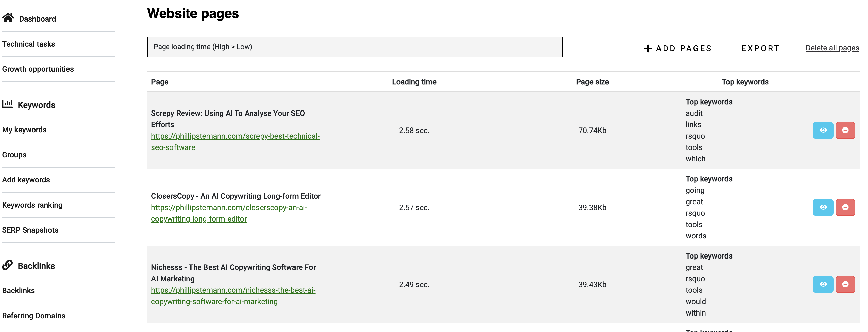The width and height of the screenshot is (868, 332).
Task: Click the keyword 'audit' in Screpy row
Action: (694, 113)
